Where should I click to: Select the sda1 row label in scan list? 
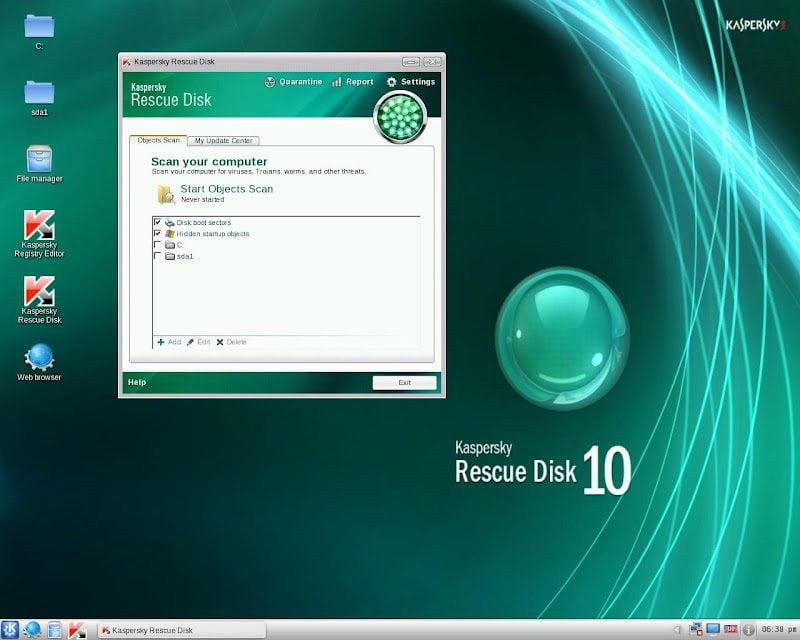coord(185,256)
